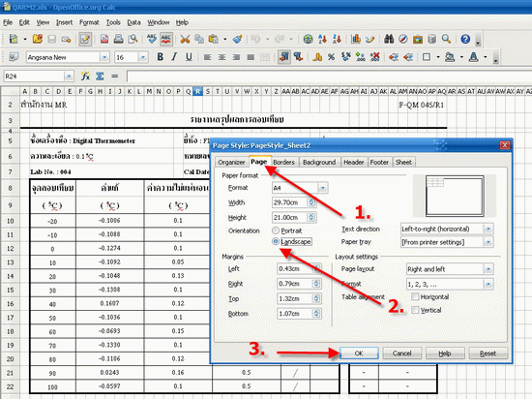The image size is (532, 399).
Task: Open Name Box R24 dropdown
Action: point(69,77)
